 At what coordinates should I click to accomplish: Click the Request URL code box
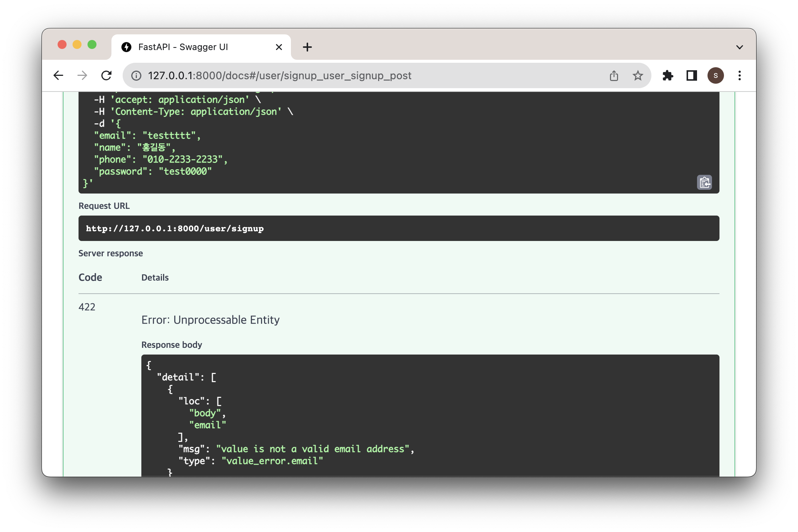(x=398, y=228)
